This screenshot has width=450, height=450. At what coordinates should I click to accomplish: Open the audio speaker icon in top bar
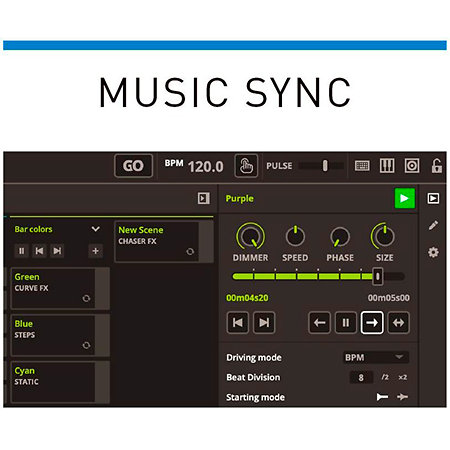point(412,165)
